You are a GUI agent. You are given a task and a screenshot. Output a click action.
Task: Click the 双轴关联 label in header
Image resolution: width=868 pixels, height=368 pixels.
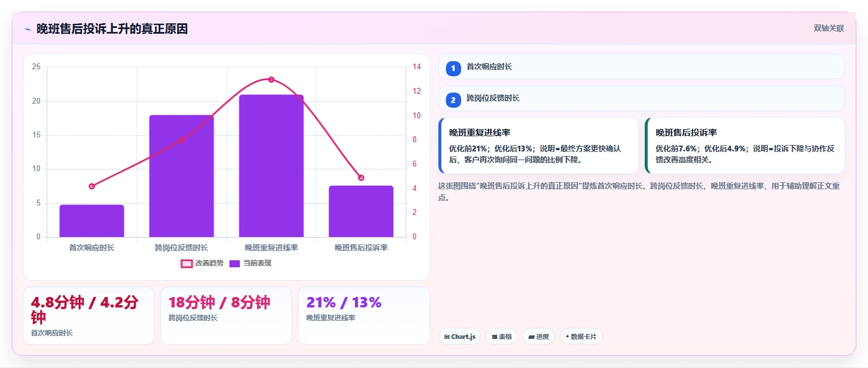829,29
